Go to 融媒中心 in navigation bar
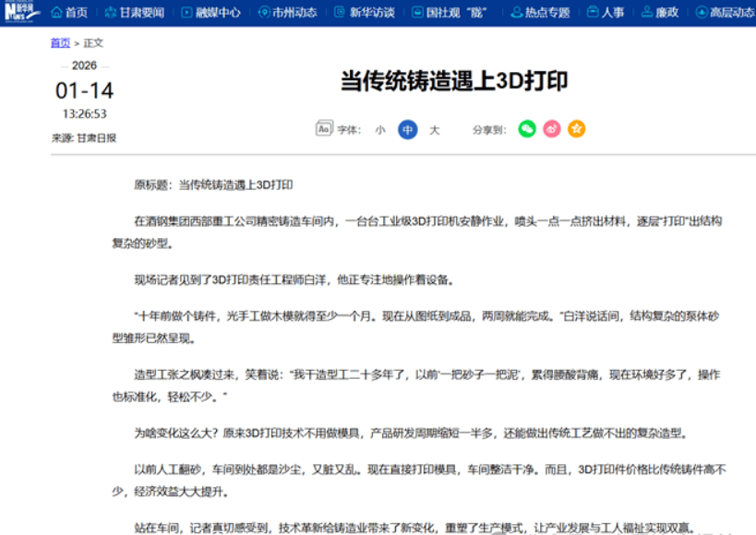This screenshot has width=756, height=535. [x=210, y=13]
